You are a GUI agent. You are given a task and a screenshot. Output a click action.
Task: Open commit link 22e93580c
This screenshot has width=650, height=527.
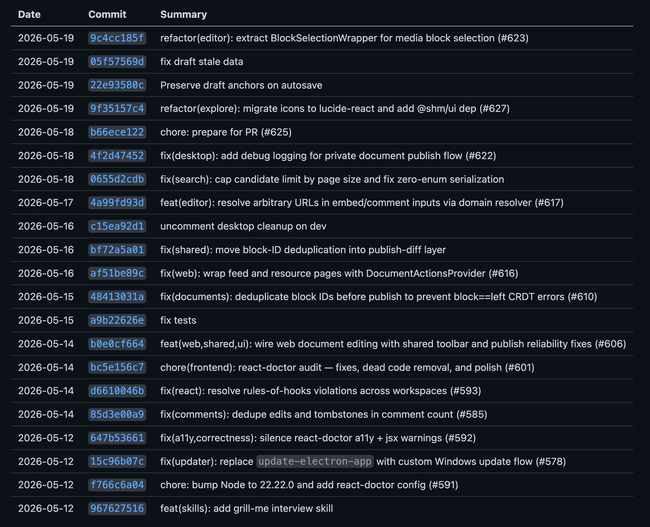click(x=117, y=85)
